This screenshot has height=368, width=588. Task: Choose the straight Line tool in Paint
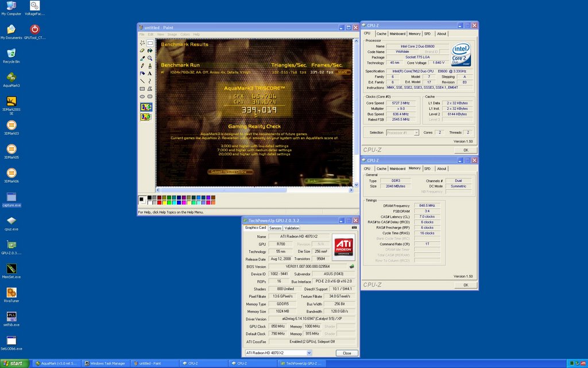(x=142, y=81)
